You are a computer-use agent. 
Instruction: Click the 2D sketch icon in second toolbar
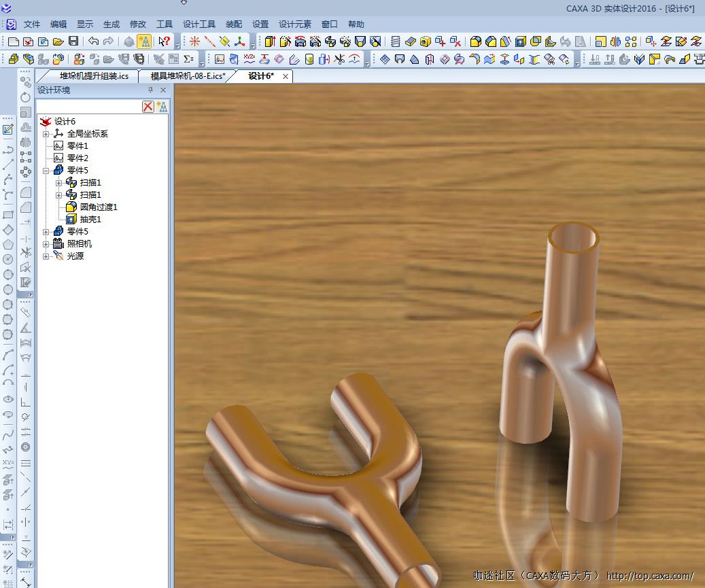coord(220,59)
